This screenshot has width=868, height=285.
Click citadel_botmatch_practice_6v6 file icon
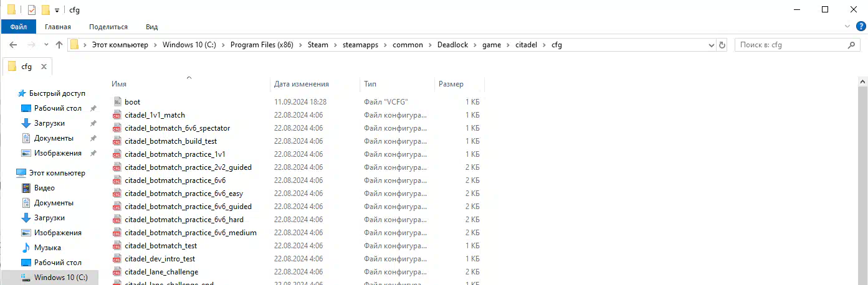117,180
